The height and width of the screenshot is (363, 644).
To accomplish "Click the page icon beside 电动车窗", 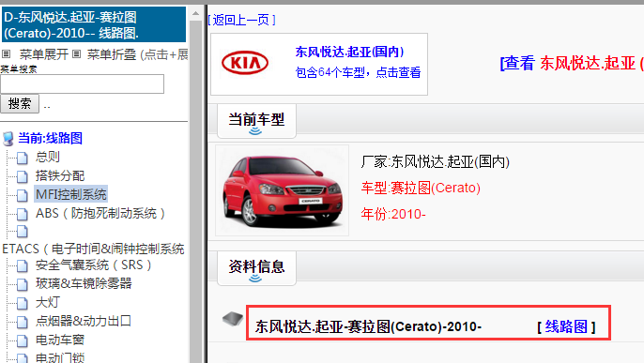I will tap(23, 340).
